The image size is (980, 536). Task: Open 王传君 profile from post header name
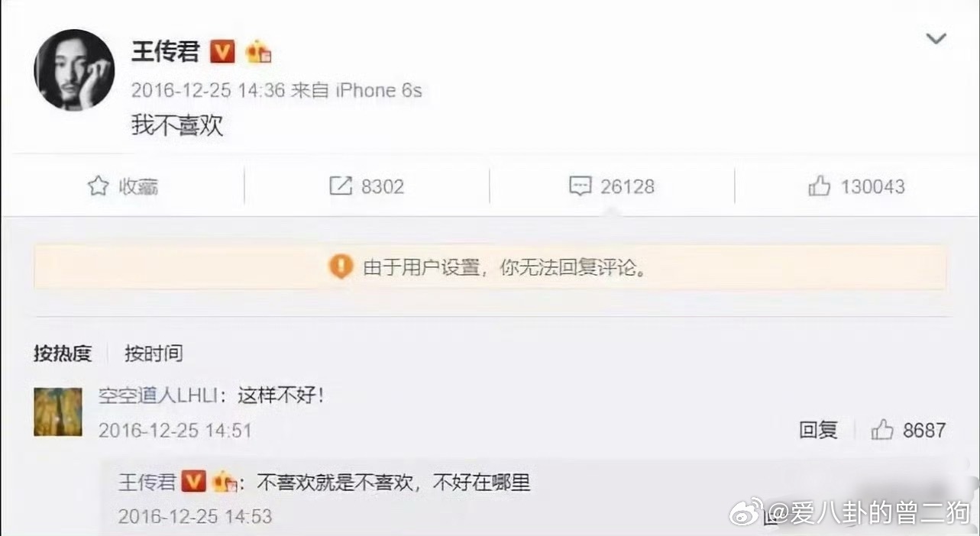[166, 51]
